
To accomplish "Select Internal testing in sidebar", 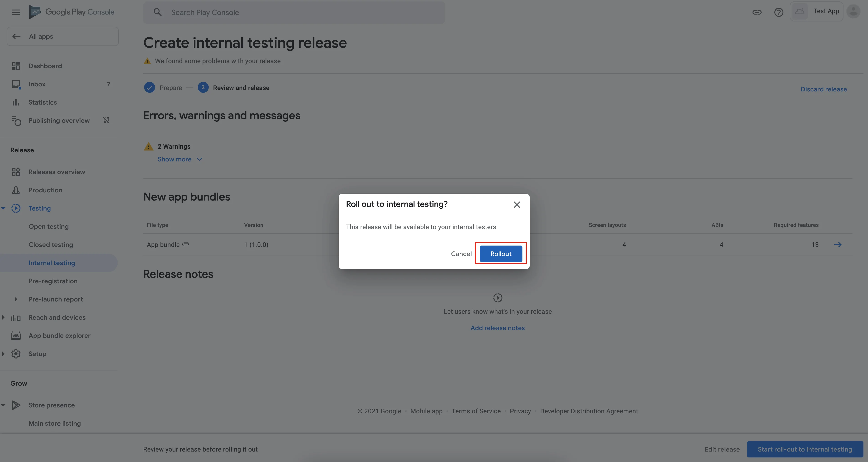I will (x=59, y=263).
